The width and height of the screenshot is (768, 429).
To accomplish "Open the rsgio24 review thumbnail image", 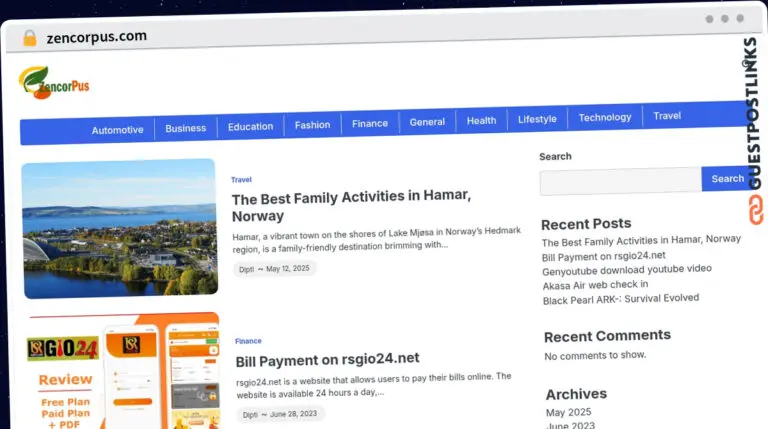I will coord(123,372).
